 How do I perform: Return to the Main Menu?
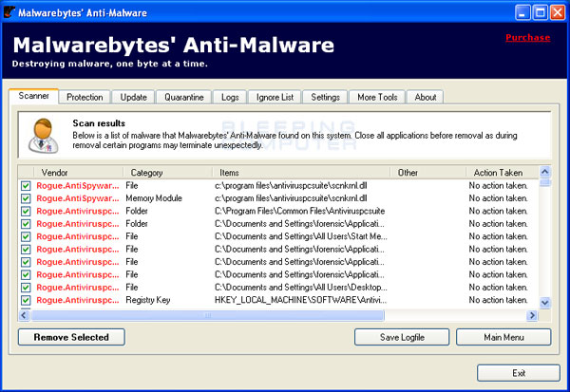click(503, 337)
